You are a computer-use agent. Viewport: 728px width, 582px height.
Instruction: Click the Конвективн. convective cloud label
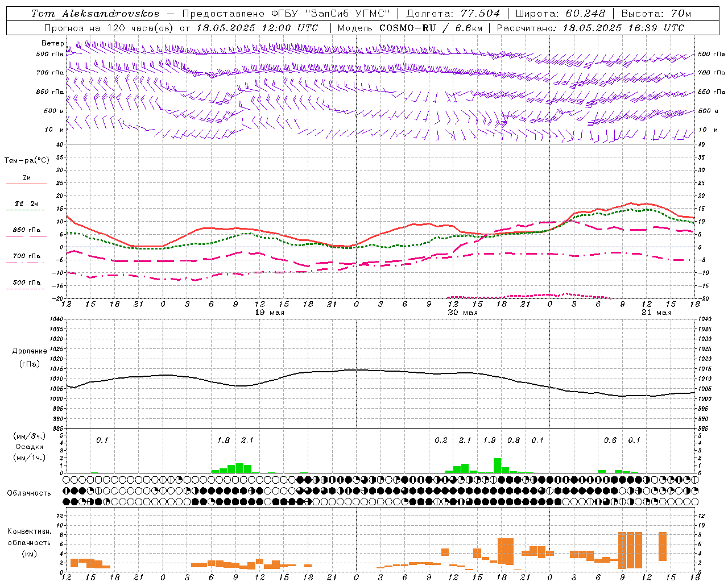coord(29,531)
